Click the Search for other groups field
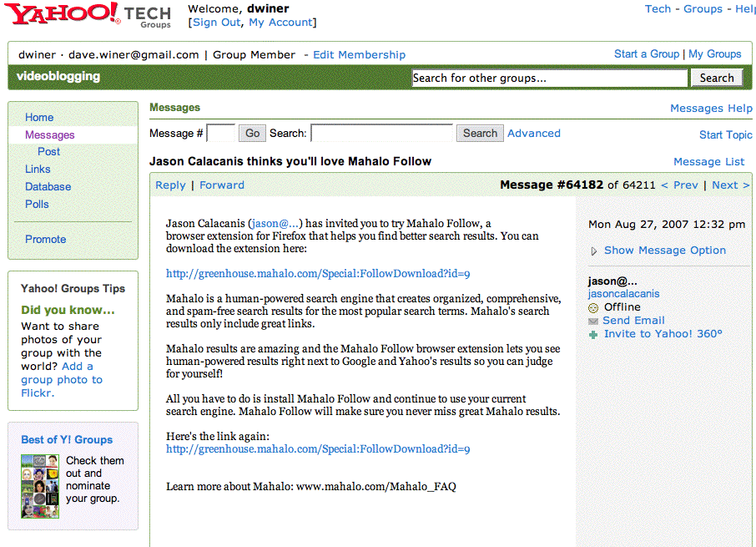Viewport: 756px width, 547px height. pyautogui.click(x=549, y=78)
